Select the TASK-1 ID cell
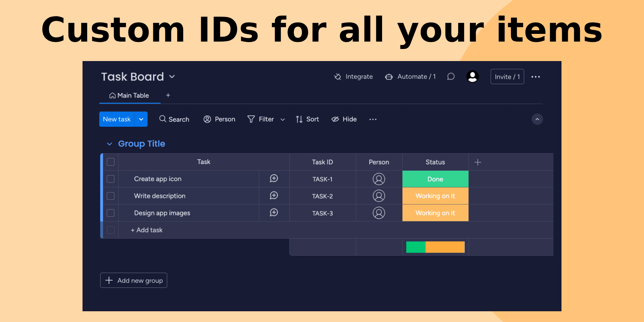This screenshot has width=644, height=322. tap(322, 179)
